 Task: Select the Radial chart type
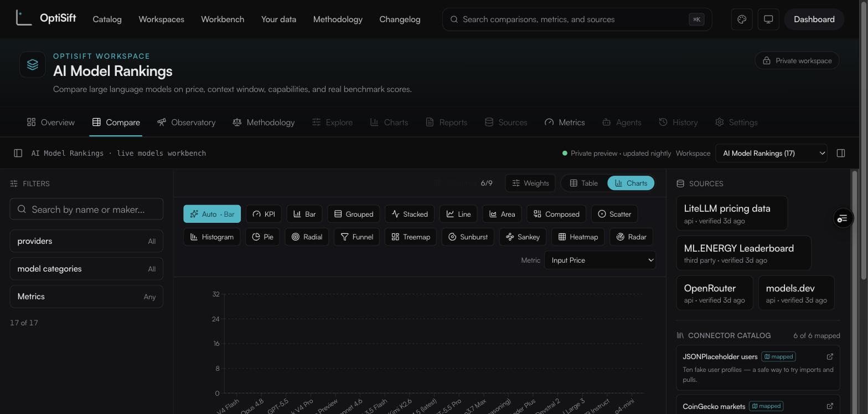[307, 237]
